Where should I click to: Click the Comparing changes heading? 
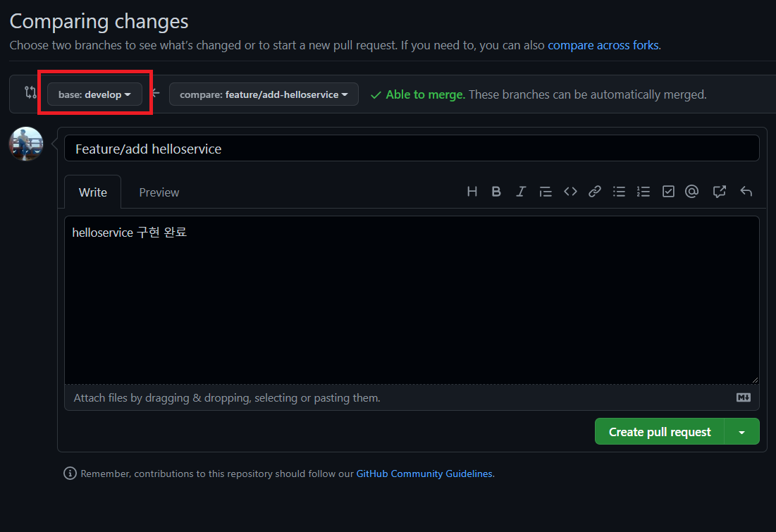(99, 21)
